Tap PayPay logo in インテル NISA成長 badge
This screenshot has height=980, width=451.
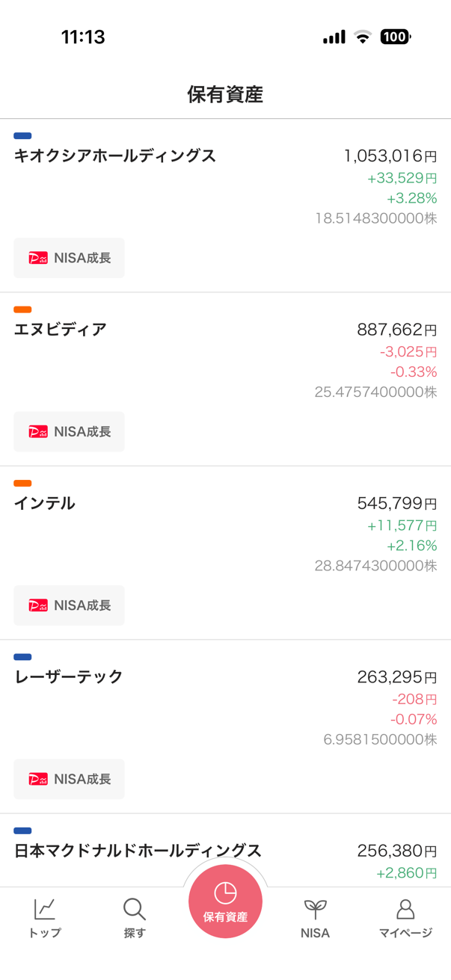(38, 605)
